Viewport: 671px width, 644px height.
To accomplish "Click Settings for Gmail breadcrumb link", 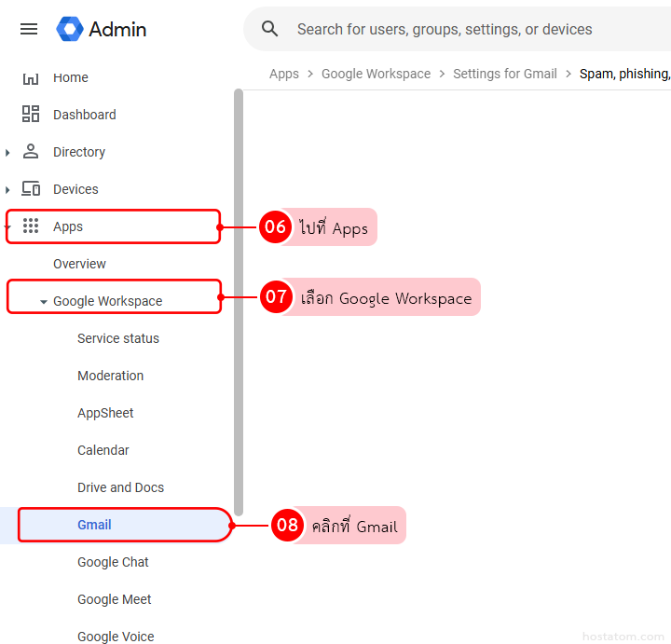I will (504, 74).
